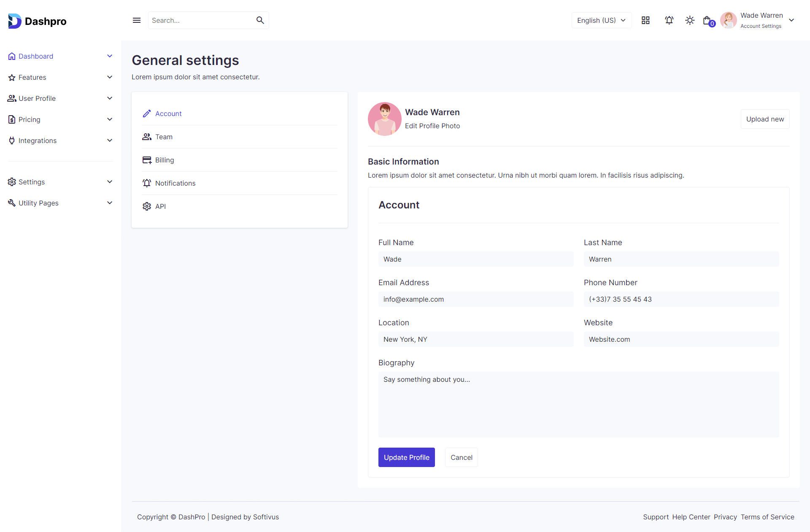This screenshot has height=532, width=810.
Task: Open the Help Center footer link
Action: coord(691,517)
